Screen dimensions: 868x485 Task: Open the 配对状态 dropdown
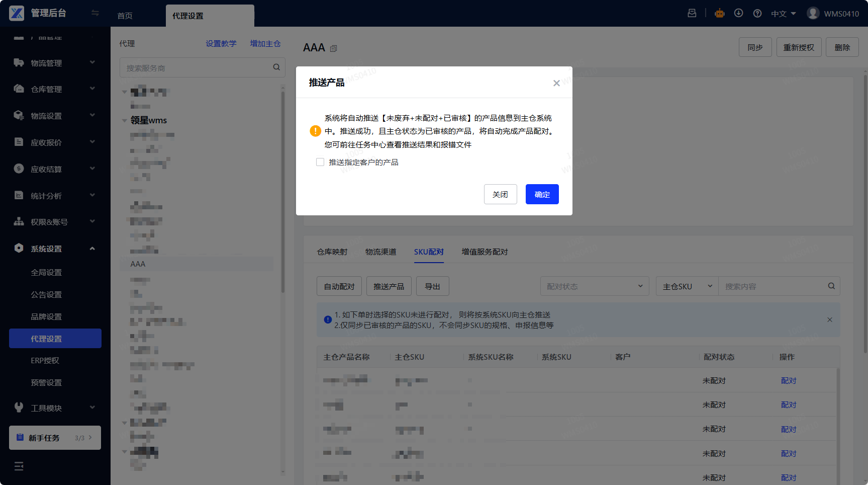pos(595,286)
